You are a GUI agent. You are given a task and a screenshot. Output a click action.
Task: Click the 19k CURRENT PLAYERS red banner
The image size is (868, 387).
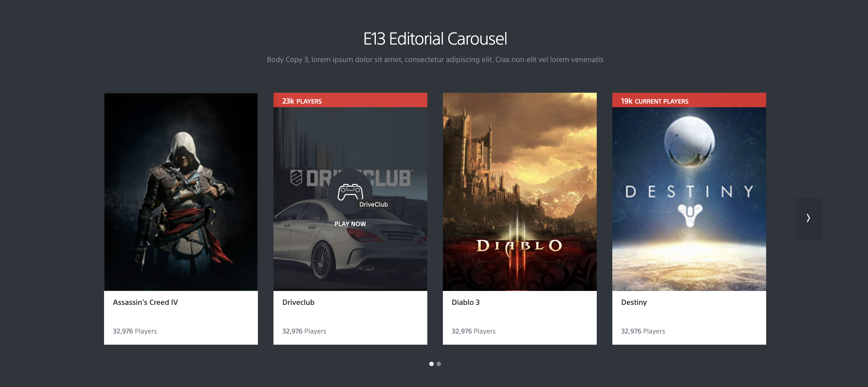point(689,101)
